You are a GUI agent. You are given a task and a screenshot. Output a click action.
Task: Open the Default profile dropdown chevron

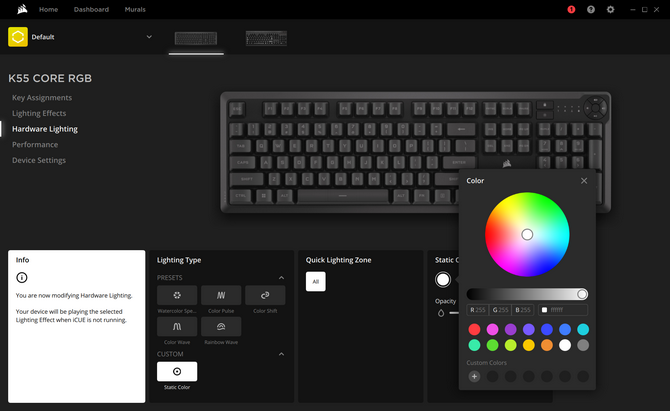click(149, 37)
